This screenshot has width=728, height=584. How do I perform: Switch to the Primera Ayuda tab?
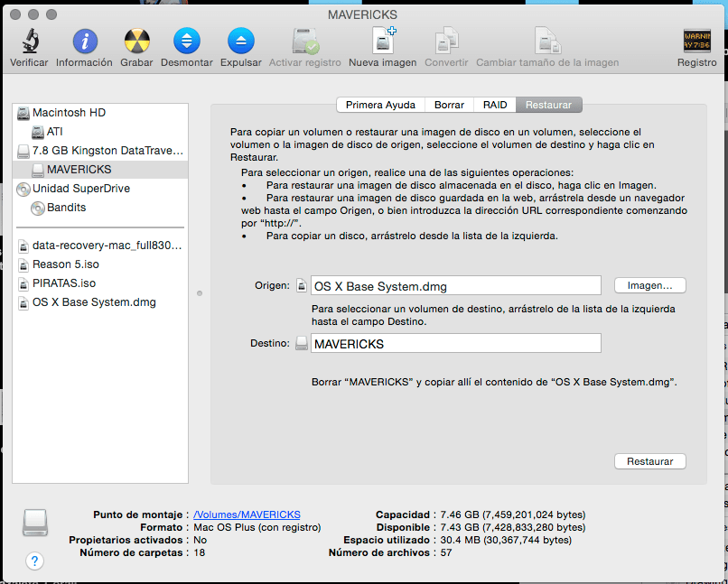coord(380,105)
